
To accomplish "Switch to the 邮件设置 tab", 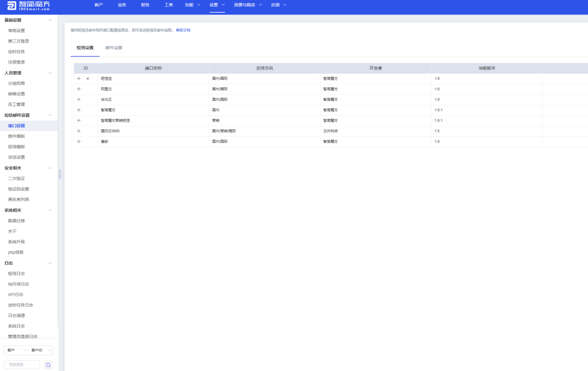I will pyautogui.click(x=114, y=48).
